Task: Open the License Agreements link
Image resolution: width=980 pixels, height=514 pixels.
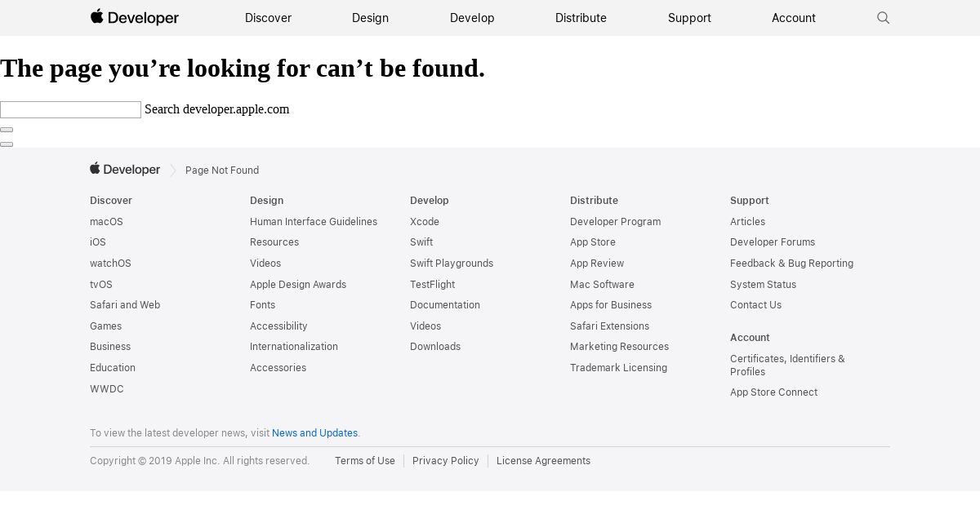Action: (x=543, y=461)
